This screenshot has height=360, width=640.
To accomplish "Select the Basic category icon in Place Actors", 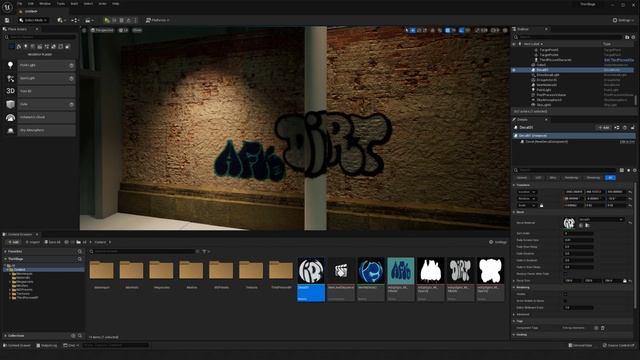I will pos(18,47).
